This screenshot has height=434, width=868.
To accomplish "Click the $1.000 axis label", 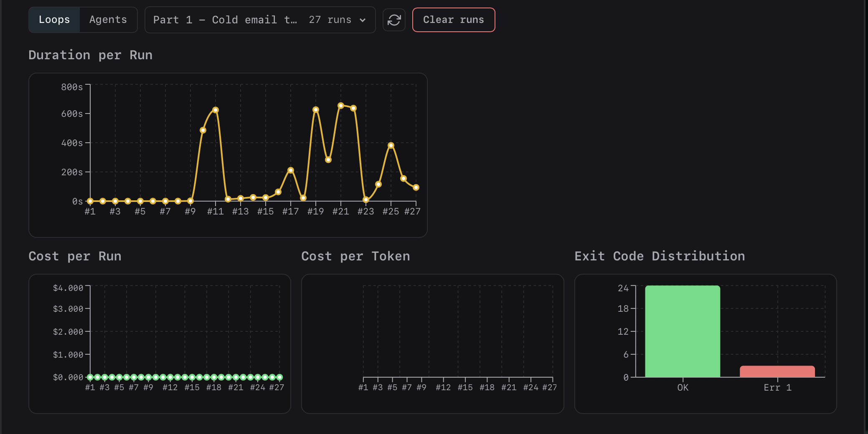I will coord(68,355).
